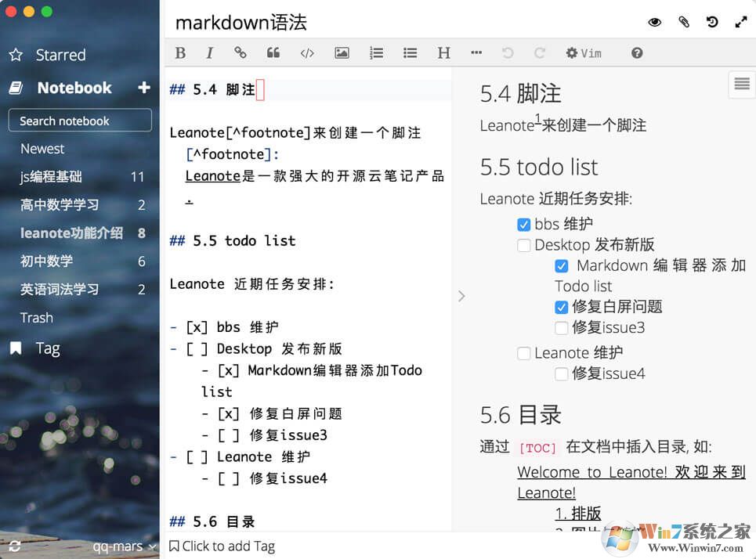Uncheck the 修复白屏问题 checkbox
The image size is (756, 559).
[561, 307]
